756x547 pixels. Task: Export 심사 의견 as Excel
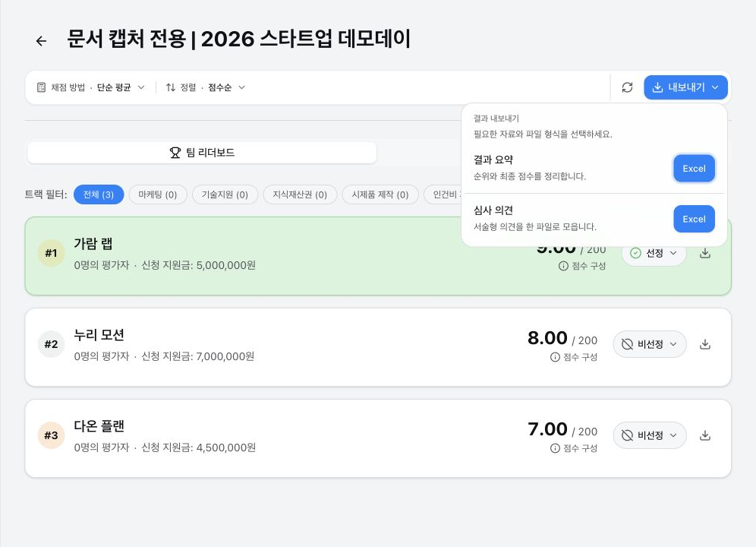coord(694,220)
